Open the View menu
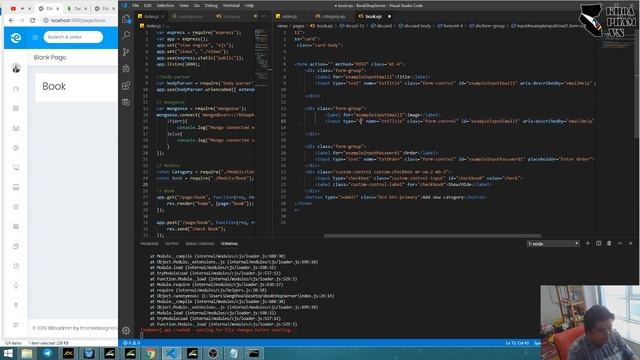This screenshot has height=360, width=640. point(184,6)
